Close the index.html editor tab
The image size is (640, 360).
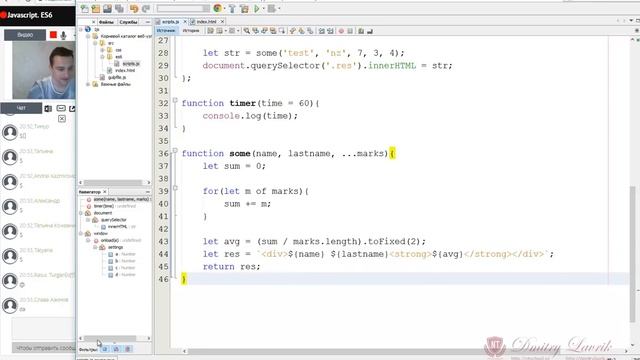(x=222, y=22)
